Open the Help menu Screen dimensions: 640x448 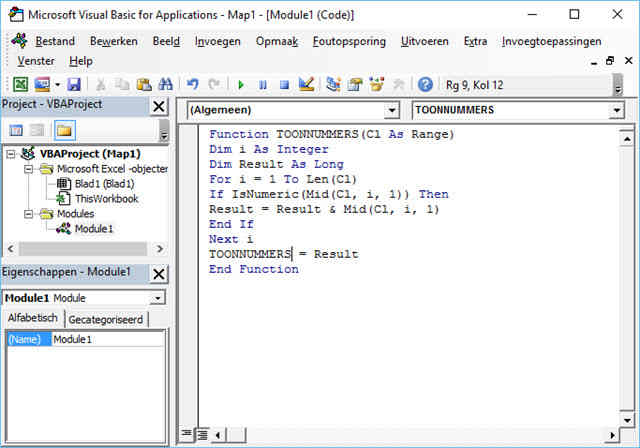[x=81, y=61]
